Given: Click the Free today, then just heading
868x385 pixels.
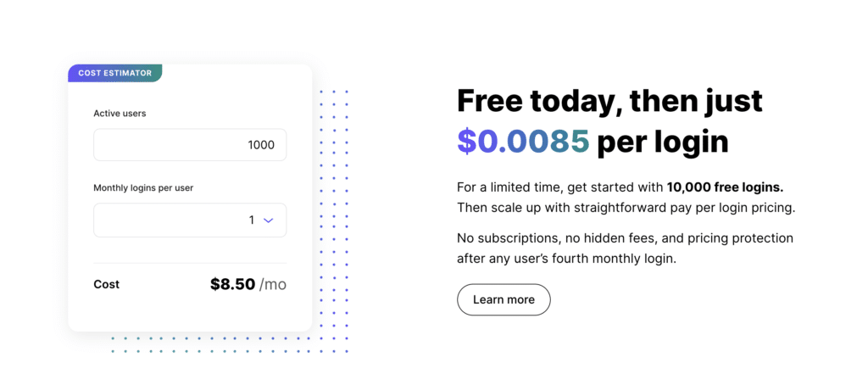Looking at the screenshot, I should click(610, 101).
